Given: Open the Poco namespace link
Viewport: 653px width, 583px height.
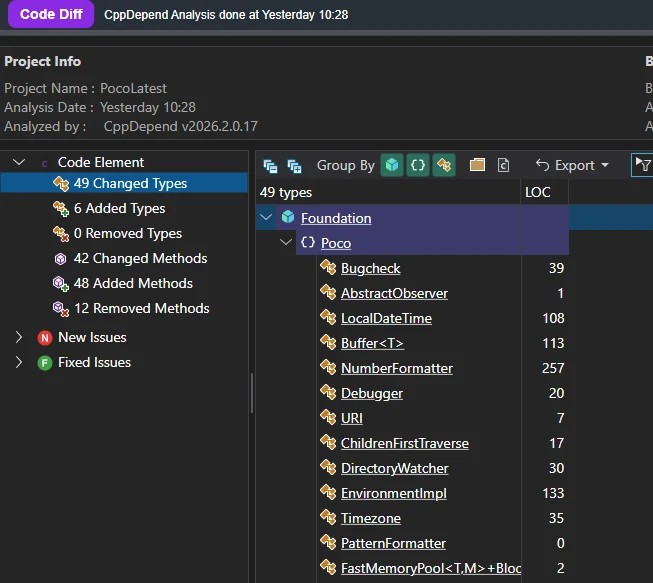Looking at the screenshot, I should (336, 243).
